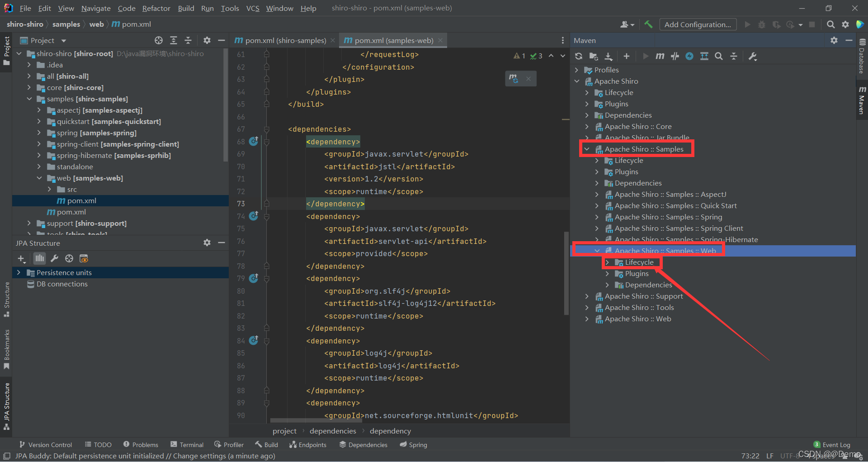The height and width of the screenshot is (462, 868).
Task: Select DB connections in JPA Structure
Action: [x=62, y=284]
